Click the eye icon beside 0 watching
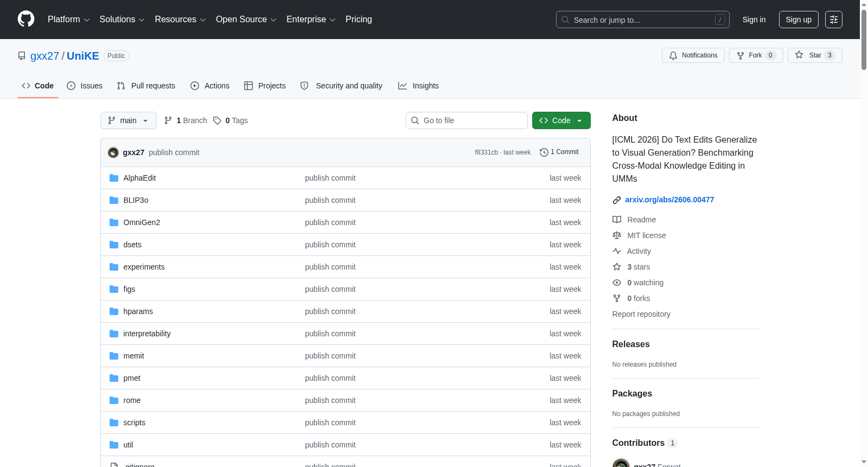 (617, 283)
